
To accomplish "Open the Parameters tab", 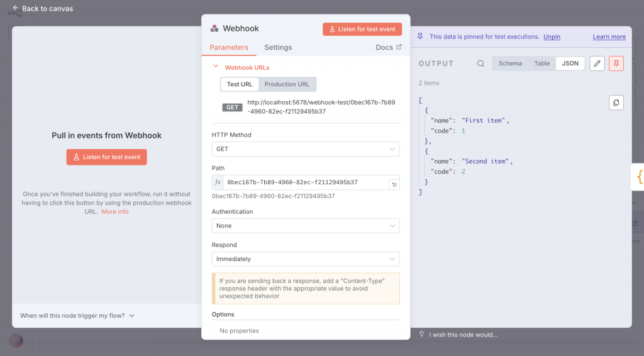I will [x=229, y=47].
